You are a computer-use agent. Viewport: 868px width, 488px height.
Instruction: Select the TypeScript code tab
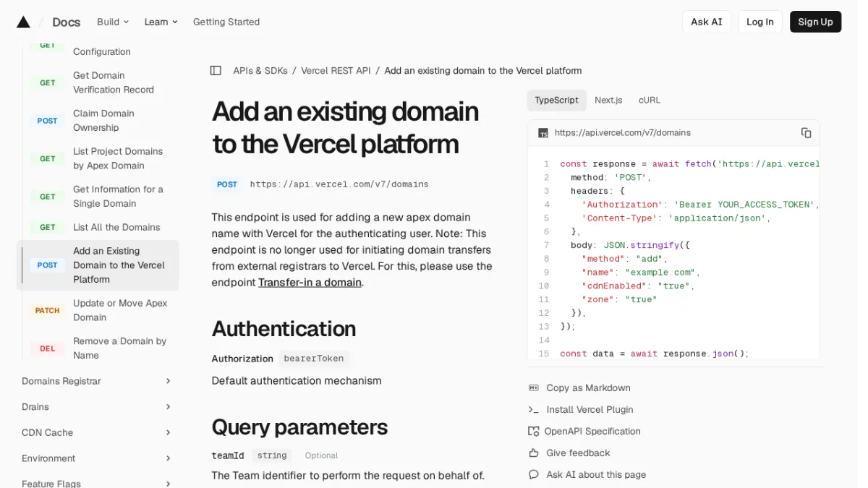[x=556, y=100]
